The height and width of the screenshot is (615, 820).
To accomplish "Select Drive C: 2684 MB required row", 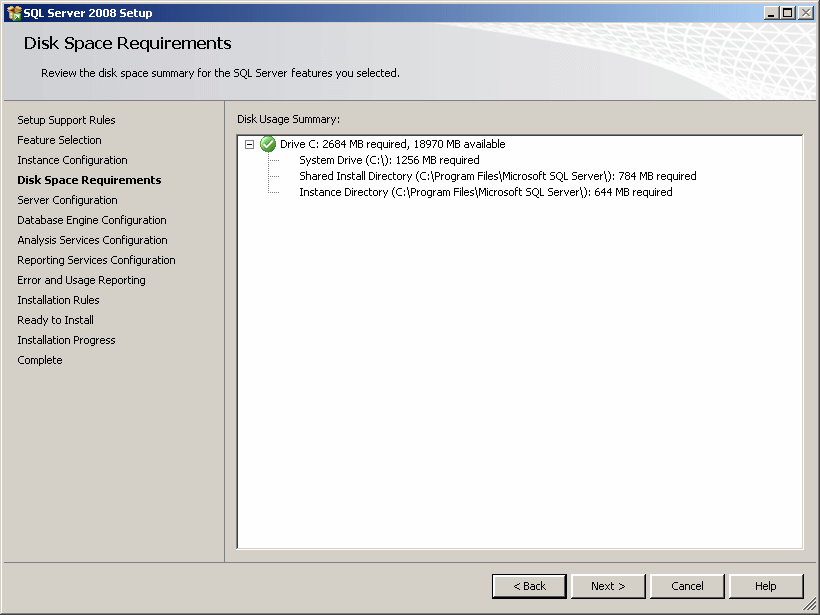I will tap(393, 144).
